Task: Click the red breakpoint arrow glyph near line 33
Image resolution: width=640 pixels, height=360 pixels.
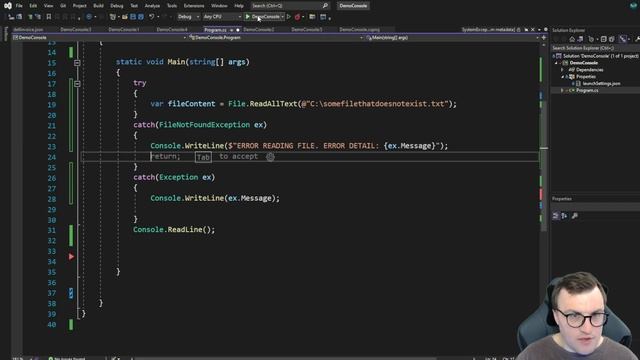Action: tap(71, 256)
